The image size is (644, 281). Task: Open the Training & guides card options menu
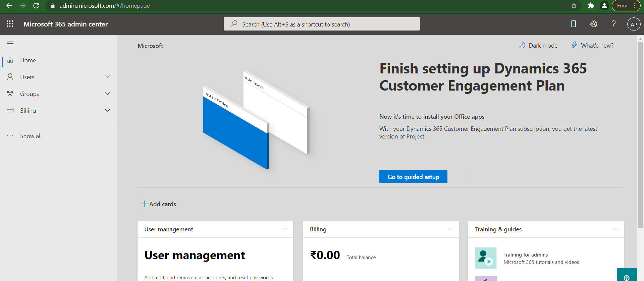point(615,229)
